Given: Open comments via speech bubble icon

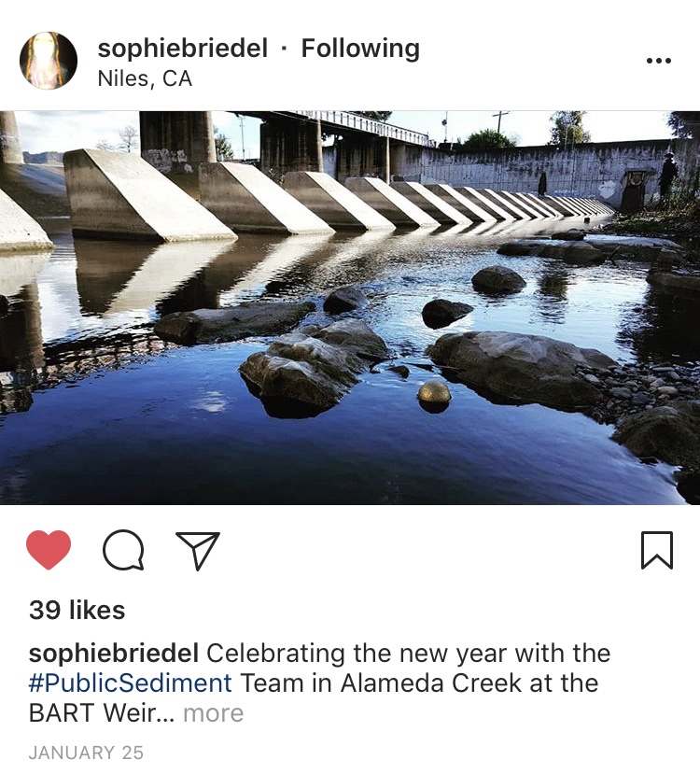Looking at the screenshot, I should click(123, 550).
